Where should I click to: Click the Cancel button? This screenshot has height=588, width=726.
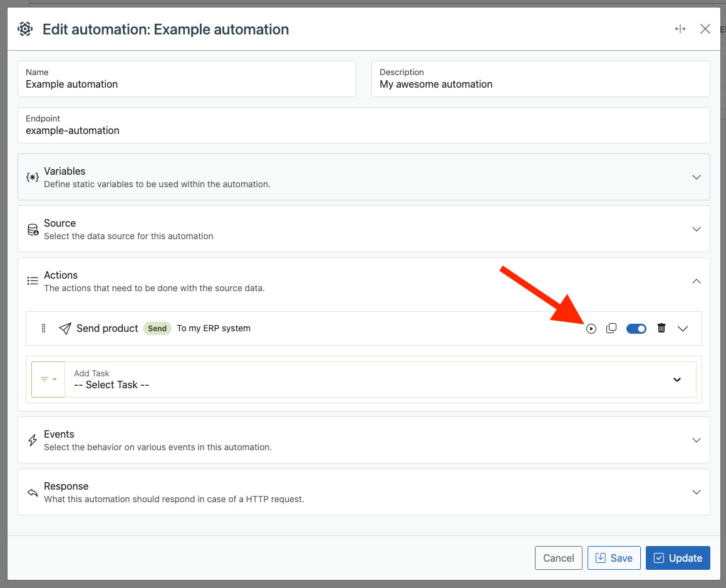[x=558, y=558]
